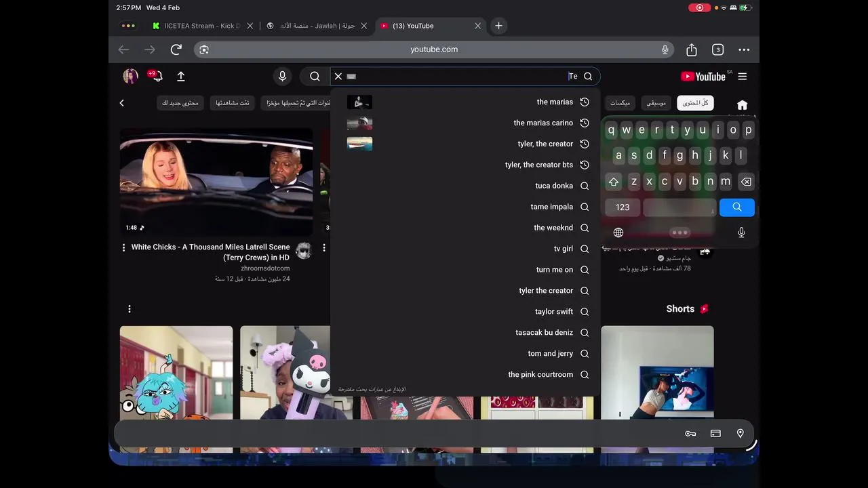Open passwords key icon in bottom bar
The image size is (868, 488).
click(x=690, y=434)
